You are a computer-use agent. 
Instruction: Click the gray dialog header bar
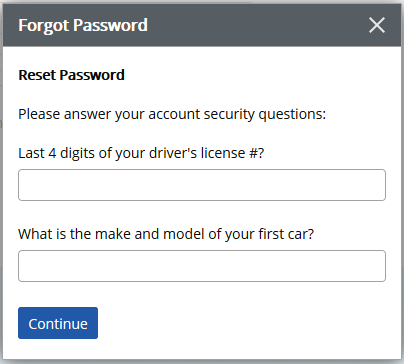pyautogui.click(x=202, y=25)
